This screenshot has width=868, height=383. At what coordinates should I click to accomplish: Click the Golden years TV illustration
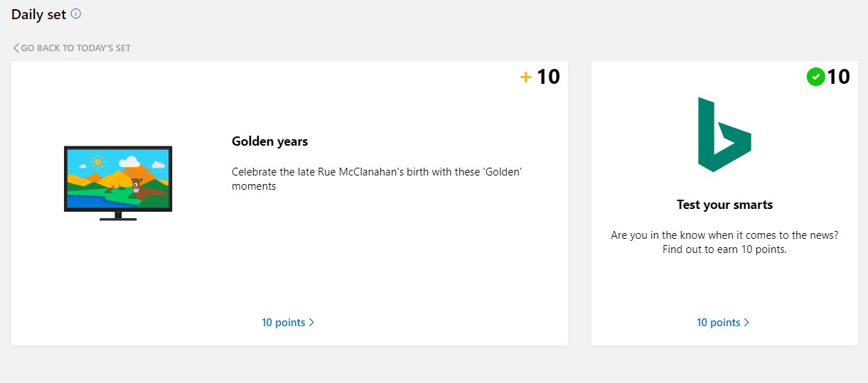tap(118, 183)
